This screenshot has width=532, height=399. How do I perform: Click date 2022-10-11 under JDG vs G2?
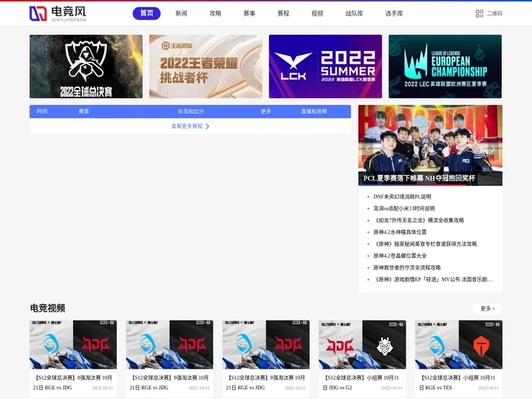(392, 388)
